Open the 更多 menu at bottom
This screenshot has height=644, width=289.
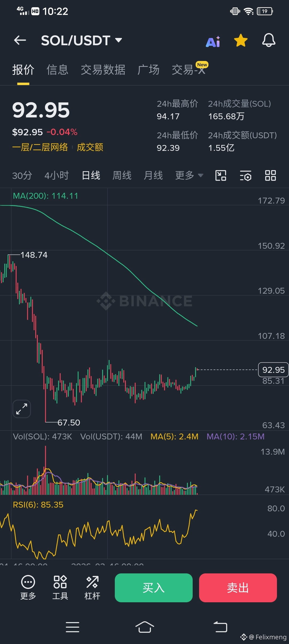pos(28,588)
